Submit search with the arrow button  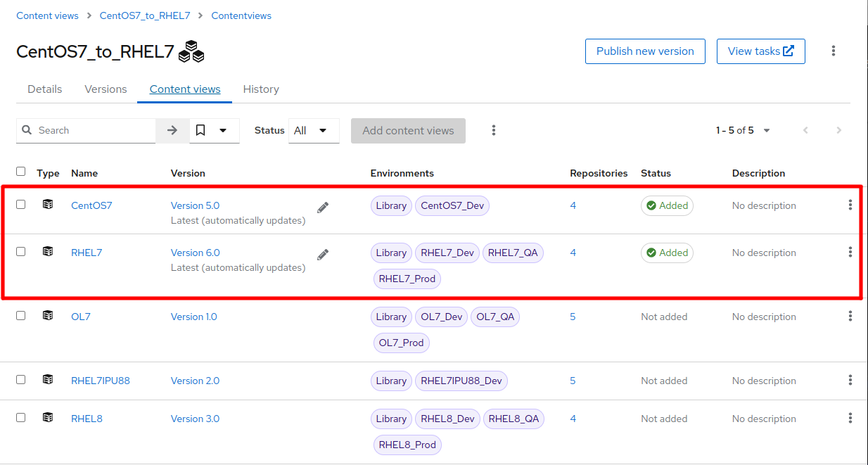pyautogui.click(x=172, y=130)
